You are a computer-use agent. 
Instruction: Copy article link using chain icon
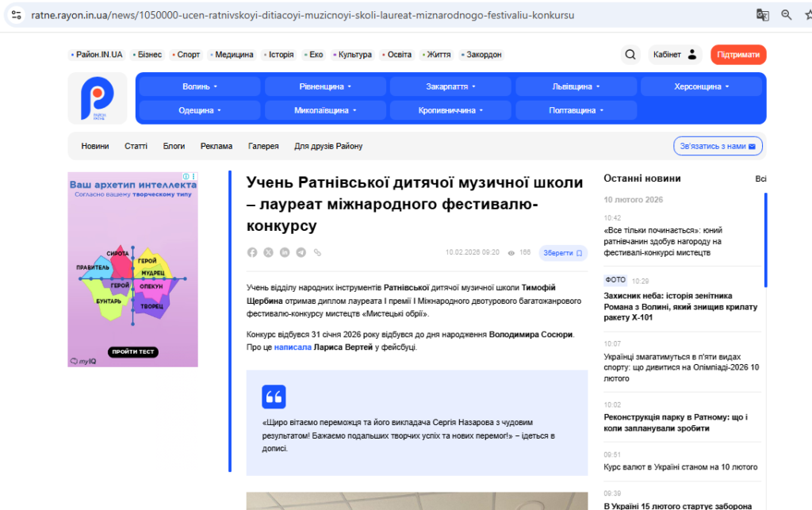pyautogui.click(x=317, y=252)
